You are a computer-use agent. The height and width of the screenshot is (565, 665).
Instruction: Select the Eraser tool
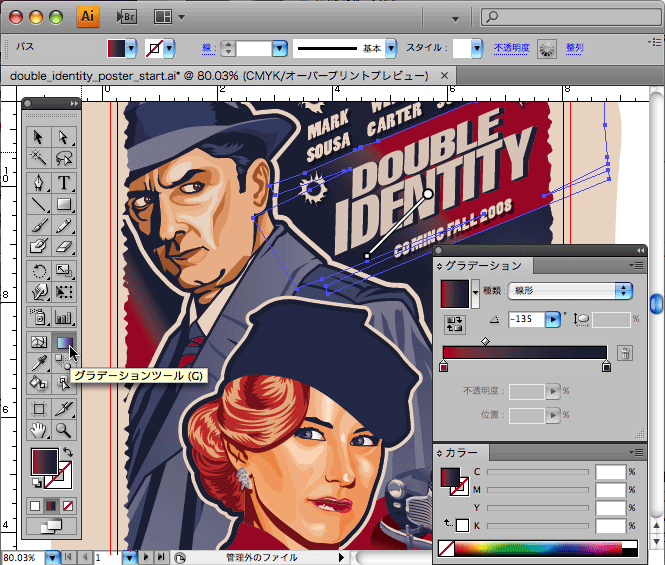click(x=64, y=246)
